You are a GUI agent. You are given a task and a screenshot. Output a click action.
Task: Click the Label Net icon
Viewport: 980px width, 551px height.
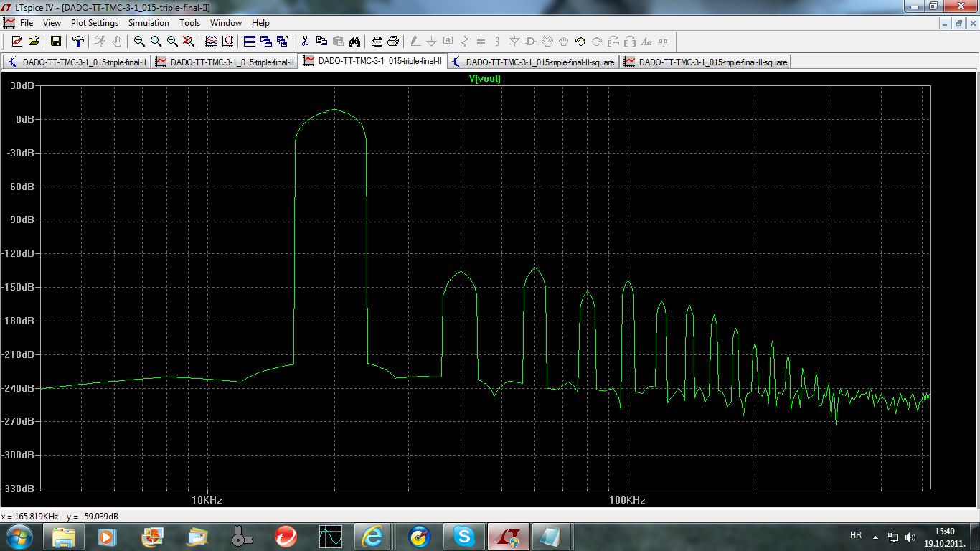pos(448,42)
